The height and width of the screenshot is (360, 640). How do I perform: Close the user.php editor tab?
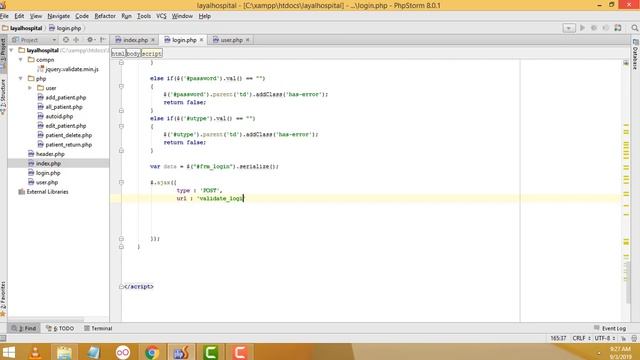(x=247, y=40)
